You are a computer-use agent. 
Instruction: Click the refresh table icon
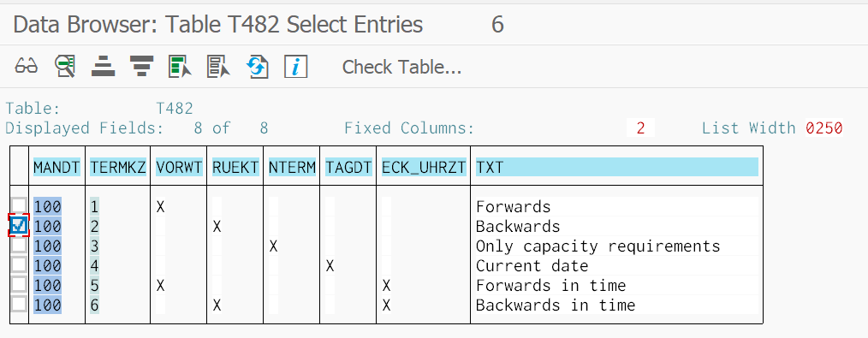258,67
